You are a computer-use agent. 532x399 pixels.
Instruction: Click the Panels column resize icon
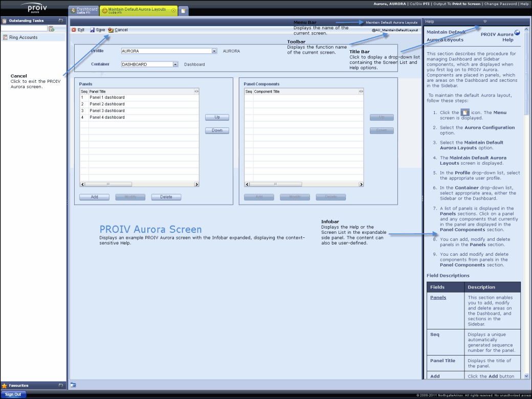click(x=196, y=92)
